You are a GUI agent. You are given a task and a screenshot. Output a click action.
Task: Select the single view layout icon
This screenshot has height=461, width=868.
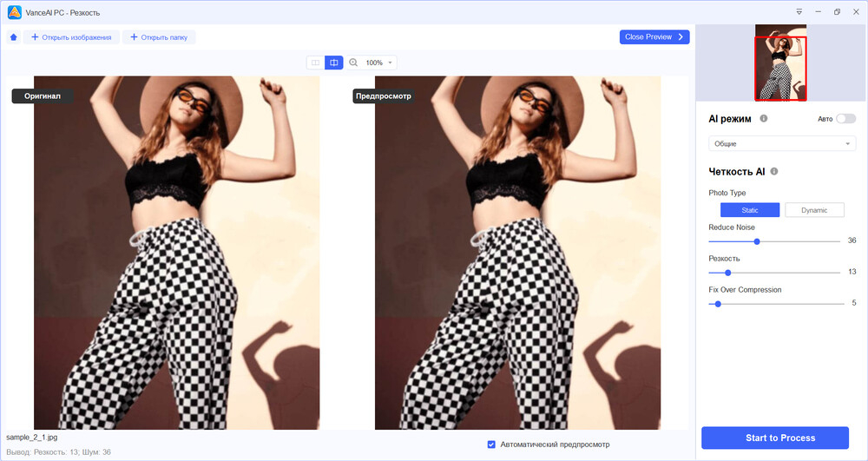(x=316, y=63)
